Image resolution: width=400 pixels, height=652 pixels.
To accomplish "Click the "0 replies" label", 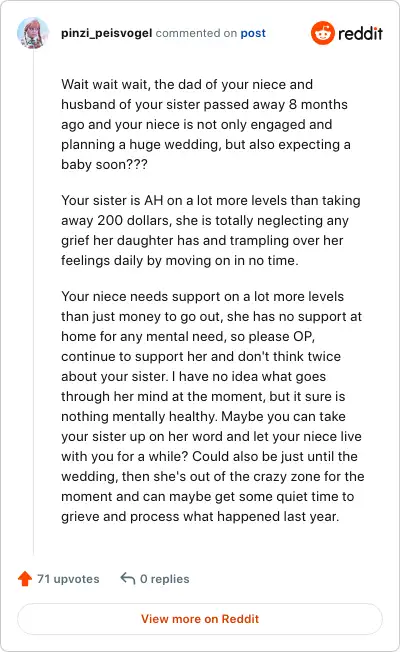I will click(x=165, y=579).
